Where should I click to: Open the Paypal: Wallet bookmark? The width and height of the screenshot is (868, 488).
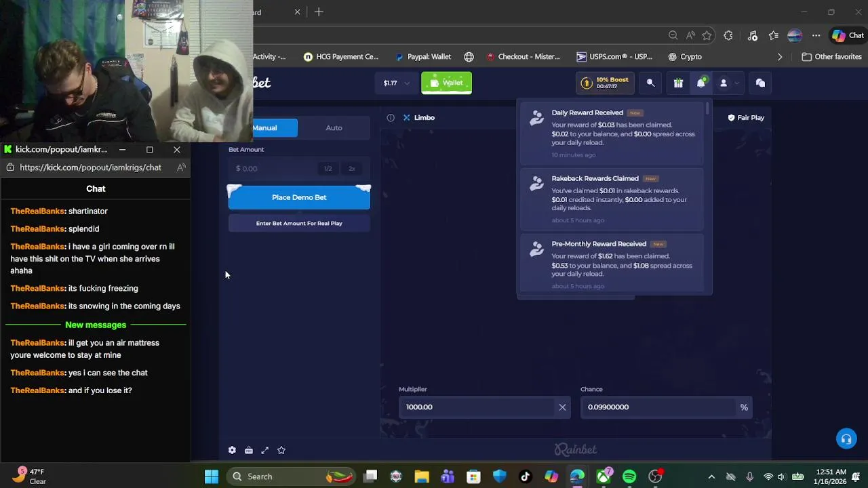(423, 57)
